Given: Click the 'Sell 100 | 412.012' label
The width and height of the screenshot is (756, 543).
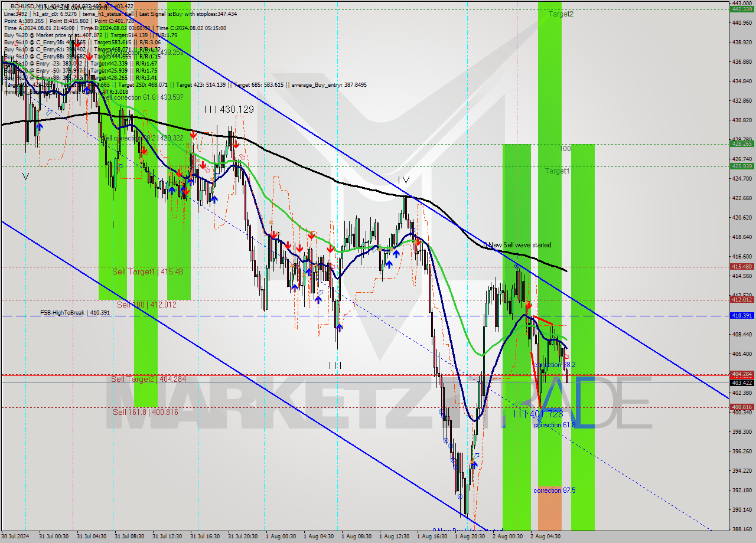Looking at the screenshot, I should pos(146,305).
